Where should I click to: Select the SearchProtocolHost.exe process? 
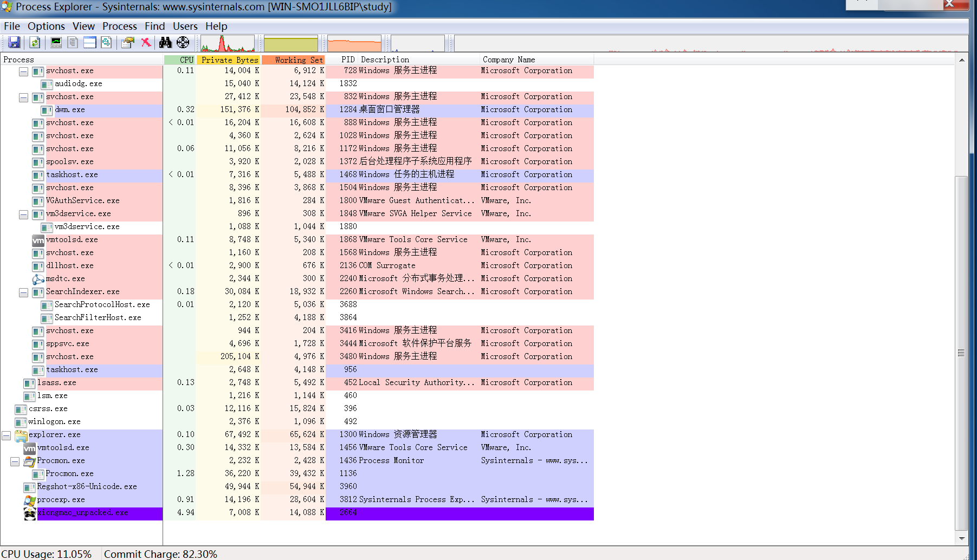click(x=102, y=304)
